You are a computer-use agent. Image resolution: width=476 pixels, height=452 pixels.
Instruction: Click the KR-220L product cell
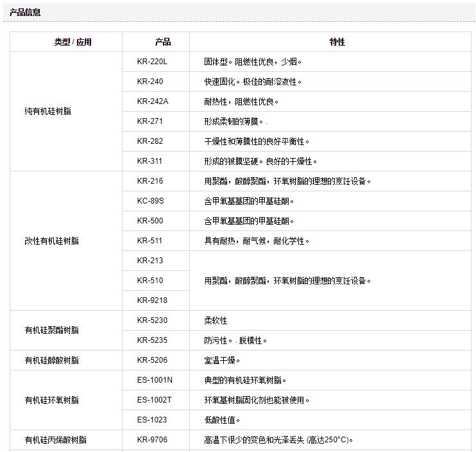pyautogui.click(x=152, y=62)
